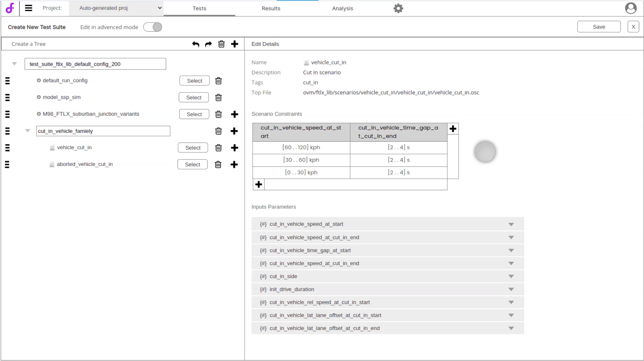Screen dimensions: 644x361
Task: Expand cut_in_vehicle_rel_speed_at_cut_in_start parameter
Action: click(x=511, y=302)
